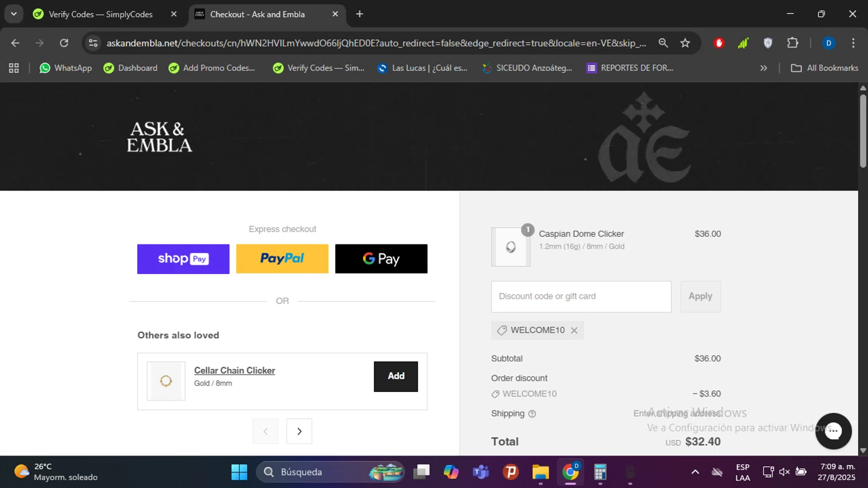
Task: Open the chat support bubble
Action: click(x=833, y=431)
